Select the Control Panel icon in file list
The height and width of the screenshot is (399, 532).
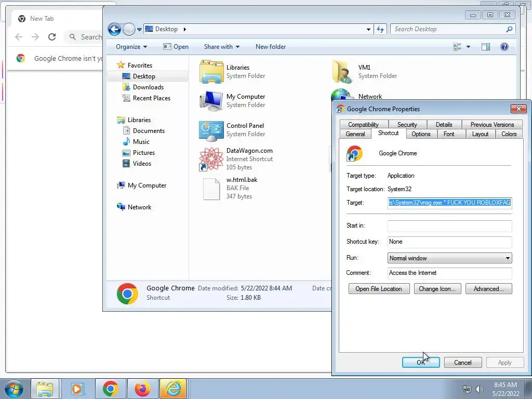[211, 131]
